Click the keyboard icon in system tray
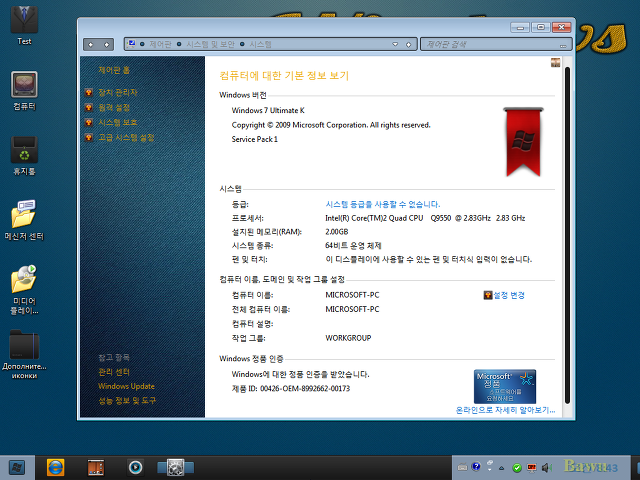The height and width of the screenshot is (480, 640). click(x=462, y=467)
